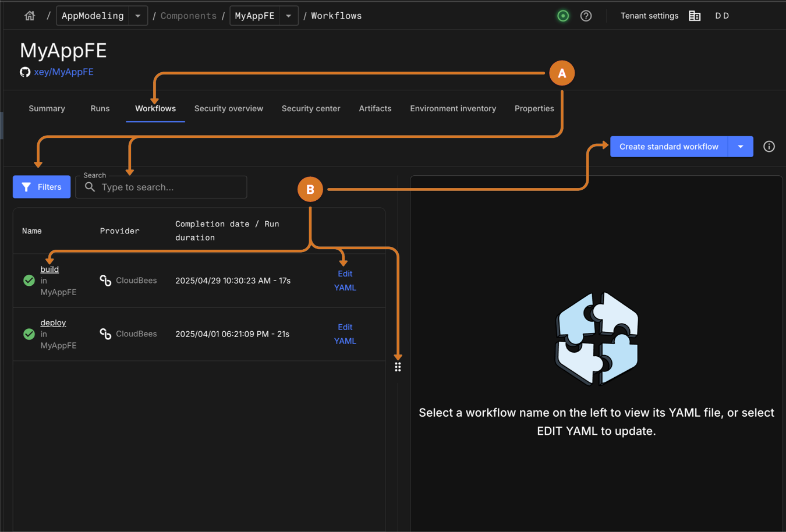Click the info icon beside Create workflow
Viewport: 786px width, 532px height.
(769, 147)
